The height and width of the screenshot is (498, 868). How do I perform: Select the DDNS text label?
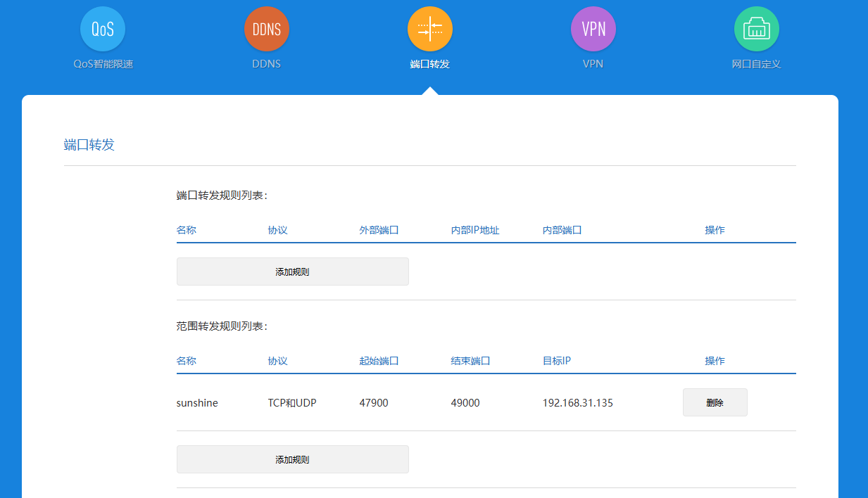point(267,64)
